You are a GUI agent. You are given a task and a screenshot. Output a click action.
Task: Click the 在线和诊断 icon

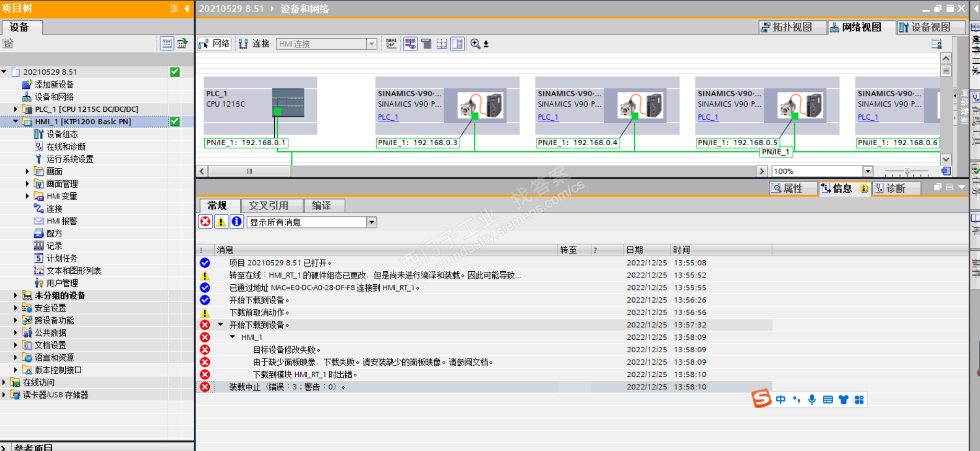click(x=39, y=146)
